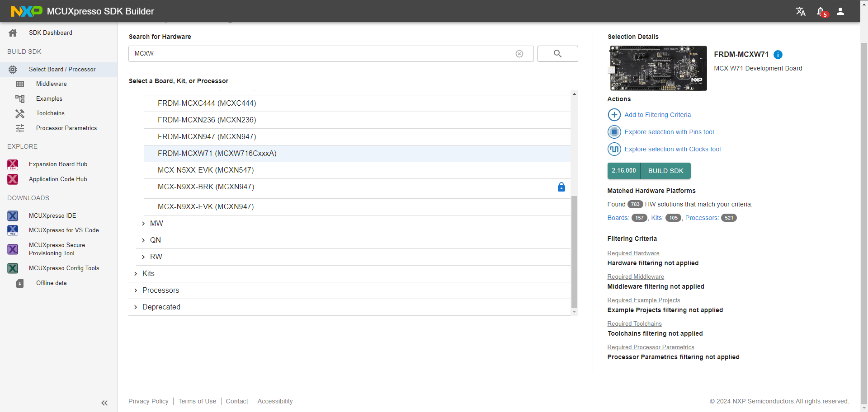This screenshot has width=868, height=412.
Task: Click the lock icon on MCX-N9XX-BRK row
Action: pos(561,187)
